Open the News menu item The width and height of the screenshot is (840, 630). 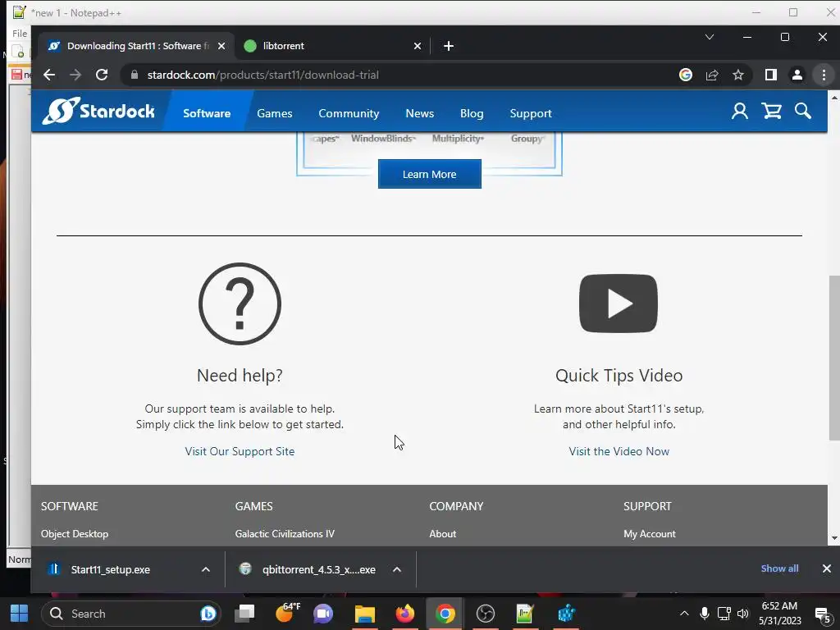tap(419, 113)
